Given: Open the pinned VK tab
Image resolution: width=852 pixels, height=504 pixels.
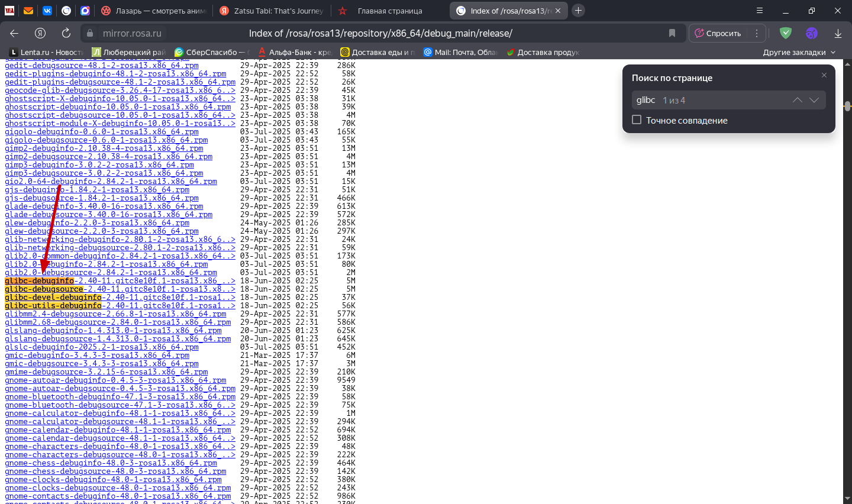Looking at the screenshot, I should pos(47,11).
